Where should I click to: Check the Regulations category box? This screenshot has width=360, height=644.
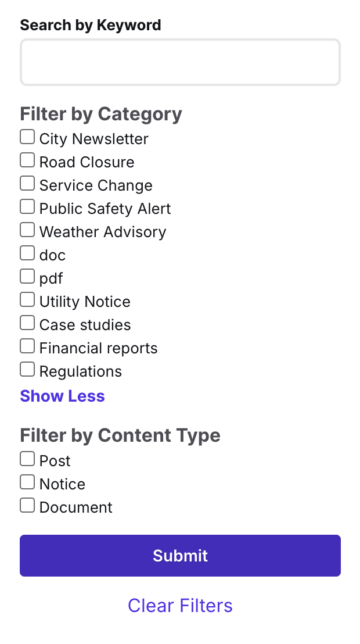[x=27, y=369]
